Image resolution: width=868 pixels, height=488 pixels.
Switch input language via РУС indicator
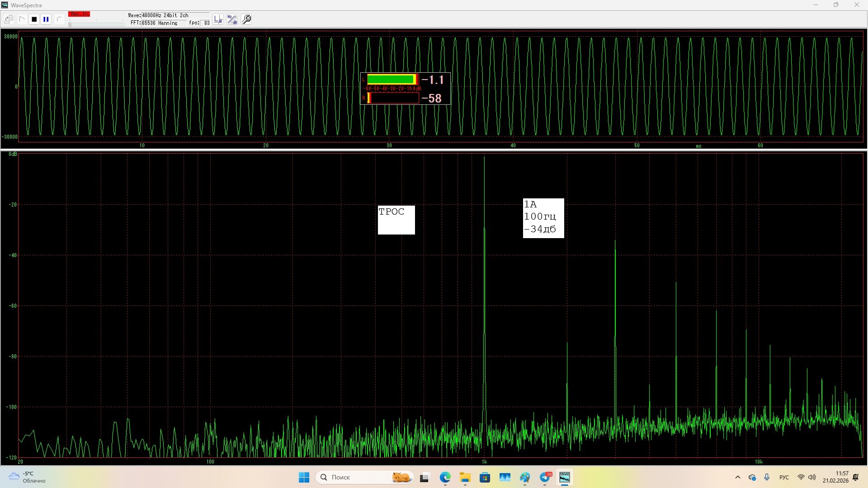(x=784, y=477)
